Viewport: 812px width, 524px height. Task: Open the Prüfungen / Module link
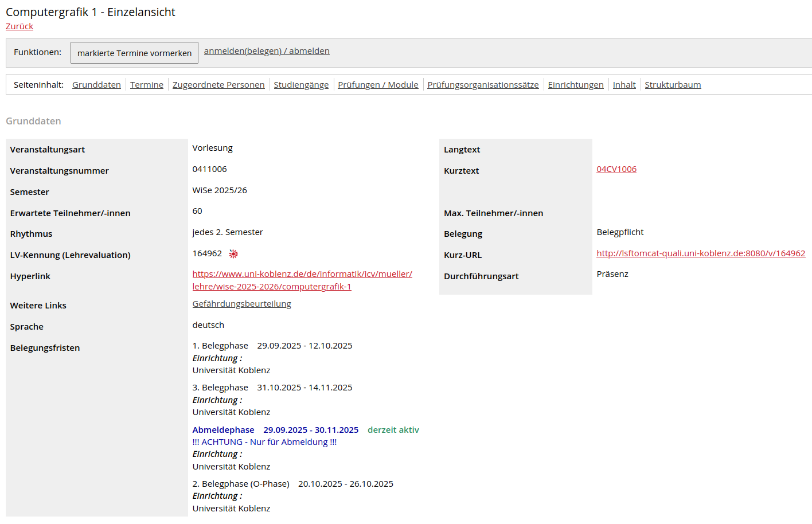[378, 84]
